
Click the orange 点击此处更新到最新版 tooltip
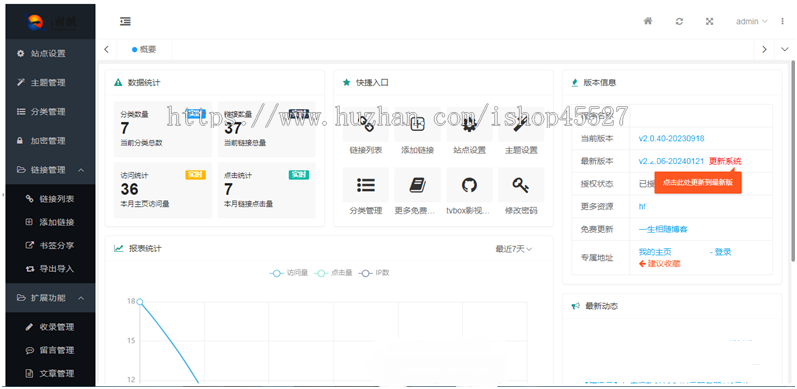(x=698, y=183)
